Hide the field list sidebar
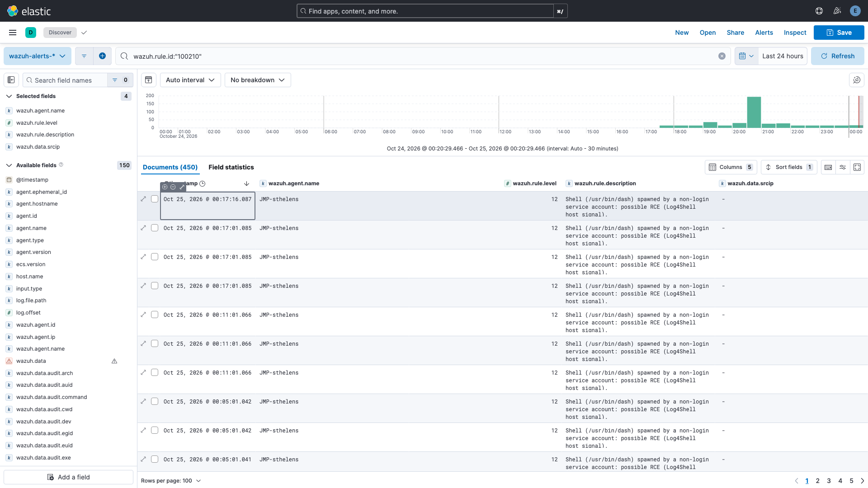 pyautogui.click(x=11, y=80)
